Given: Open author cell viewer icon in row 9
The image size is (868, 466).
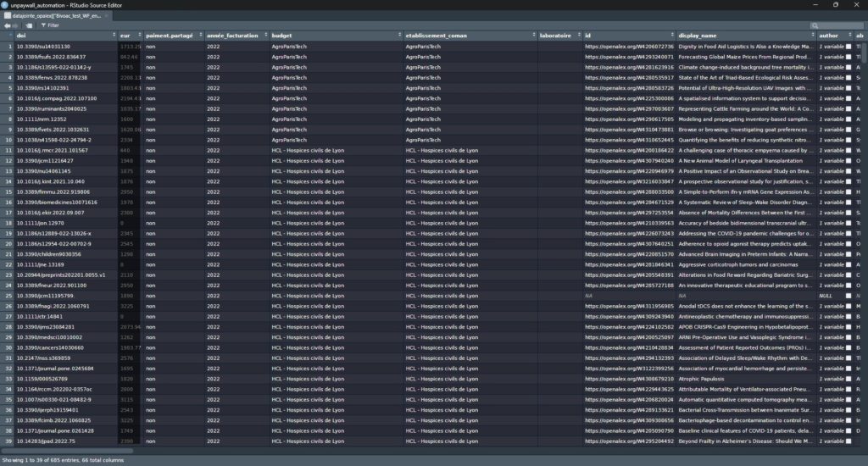Looking at the screenshot, I should pos(849,129).
